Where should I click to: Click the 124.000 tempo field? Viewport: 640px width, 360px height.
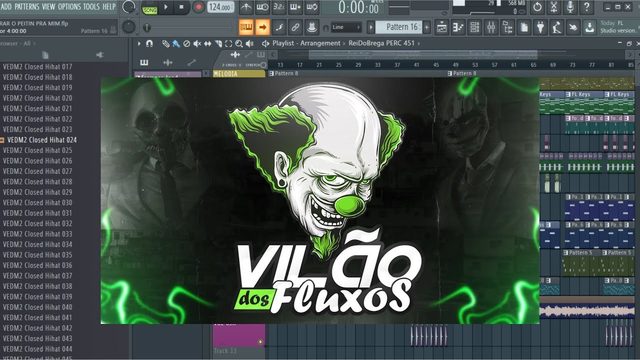tap(220, 7)
